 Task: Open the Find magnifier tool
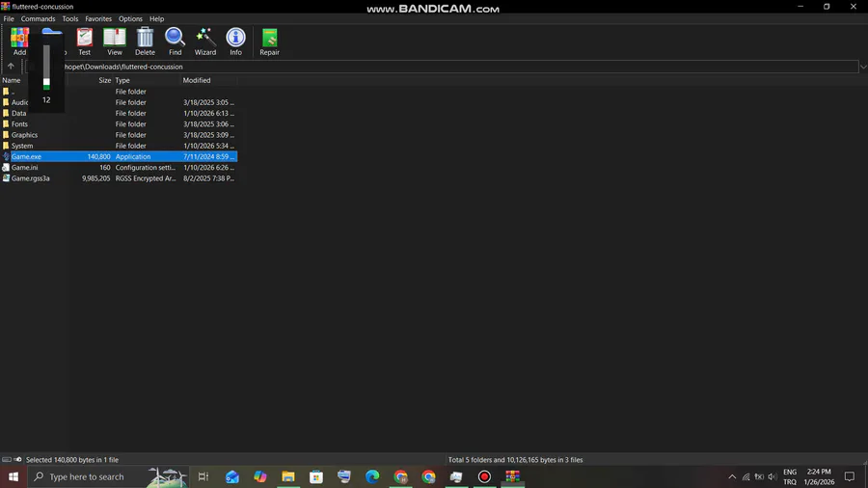(x=175, y=41)
